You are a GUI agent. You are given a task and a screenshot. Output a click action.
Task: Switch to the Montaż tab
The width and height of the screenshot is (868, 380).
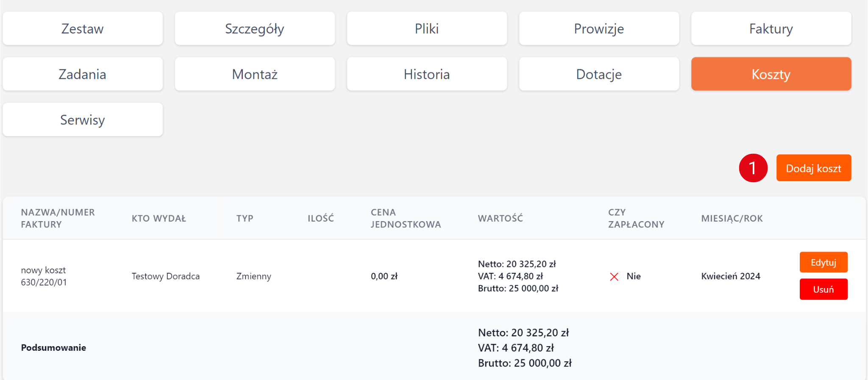255,74
